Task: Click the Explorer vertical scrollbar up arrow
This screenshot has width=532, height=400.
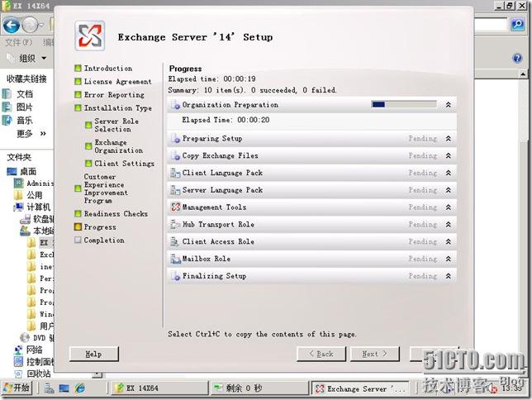Action: pos(523,74)
